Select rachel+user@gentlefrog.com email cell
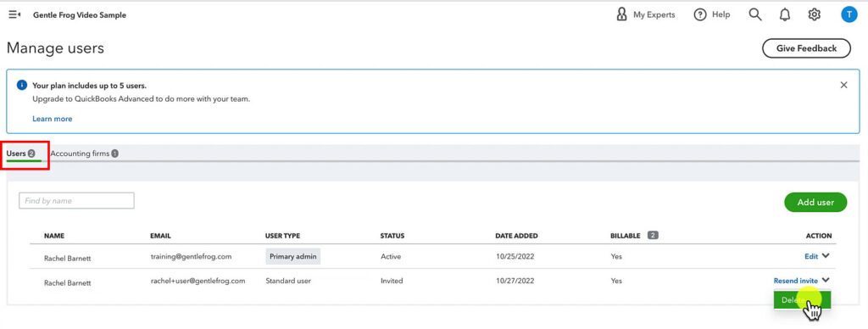The height and width of the screenshot is (329, 868). [198, 281]
